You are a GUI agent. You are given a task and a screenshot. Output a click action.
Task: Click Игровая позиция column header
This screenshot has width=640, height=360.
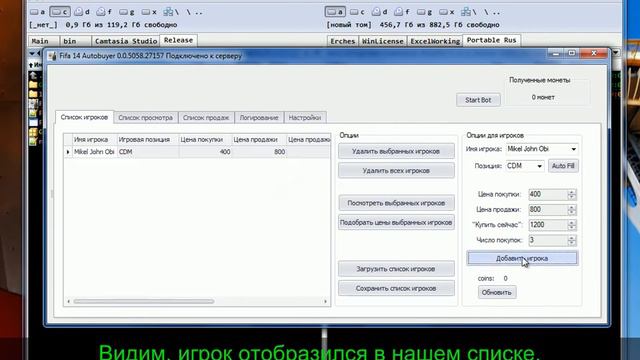(148, 140)
